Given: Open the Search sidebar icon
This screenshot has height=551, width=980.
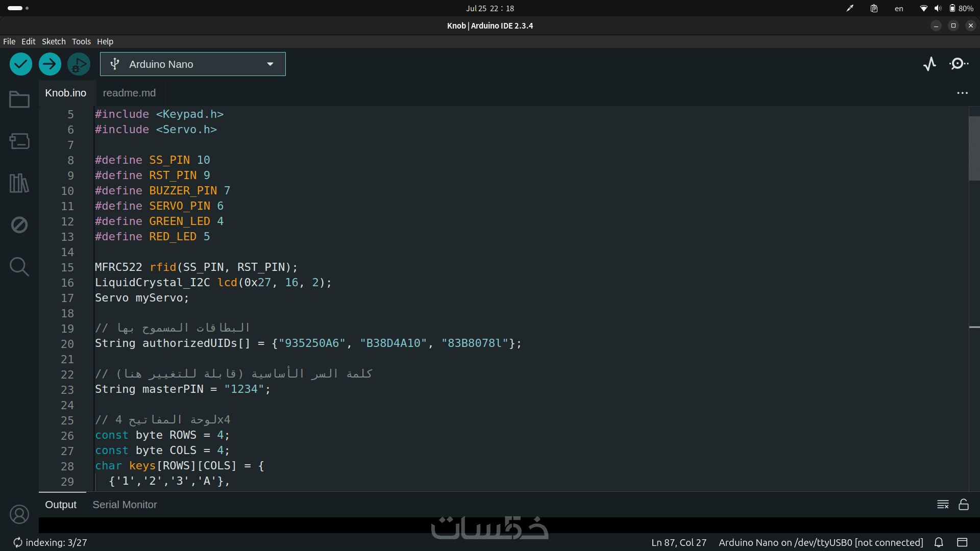Looking at the screenshot, I should (x=19, y=266).
